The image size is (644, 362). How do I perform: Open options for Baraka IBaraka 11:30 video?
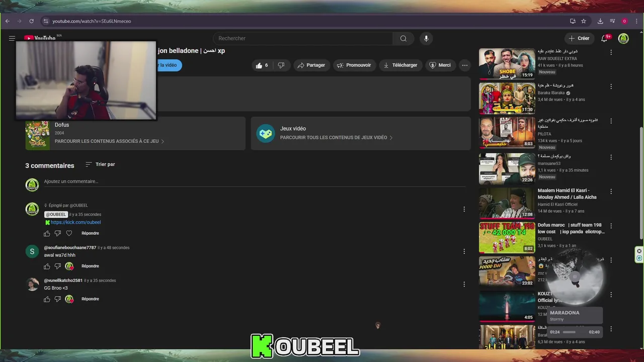click(611, 86)
